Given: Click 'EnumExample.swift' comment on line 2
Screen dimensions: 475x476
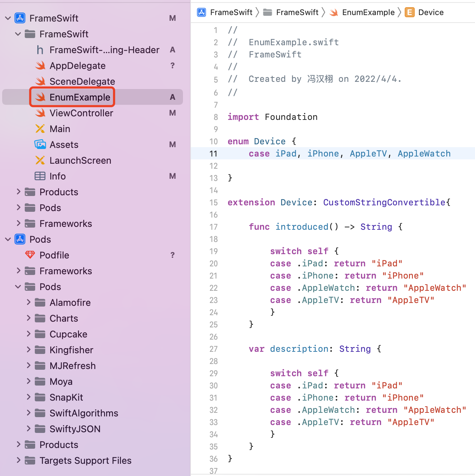Looking at the screenshot, I should 294,42.
